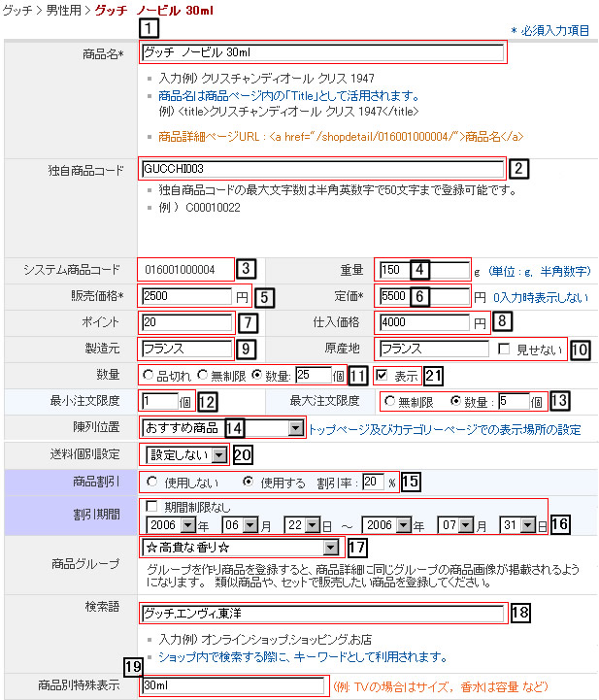Open the discount end year dropdown

[x=387, y=525]
